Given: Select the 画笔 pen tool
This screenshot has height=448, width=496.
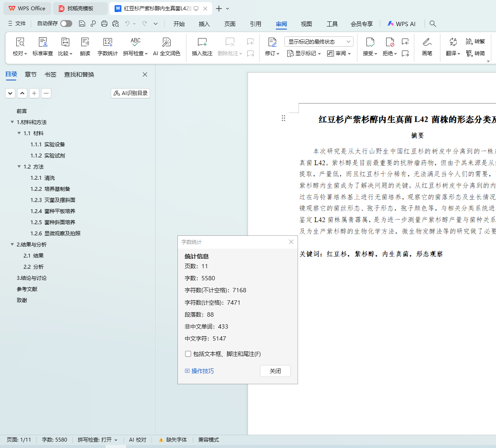Looking at the screenshot, I should (x=427, y=42).
